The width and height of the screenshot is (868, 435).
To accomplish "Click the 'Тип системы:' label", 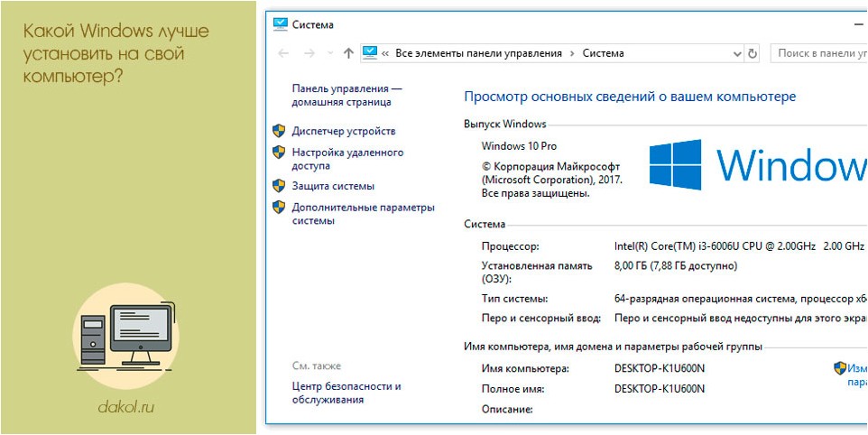I will click(515, 299).
